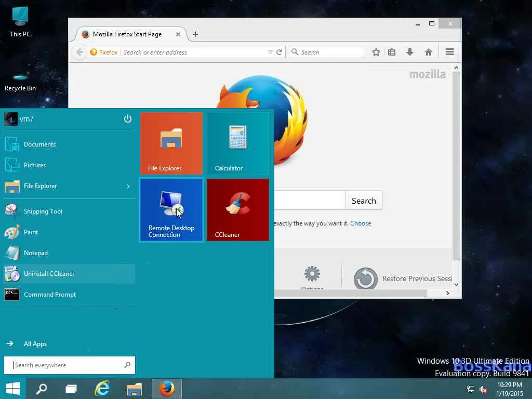Click the muted volume tray icon
532x399 pixels.
point(483,389)
